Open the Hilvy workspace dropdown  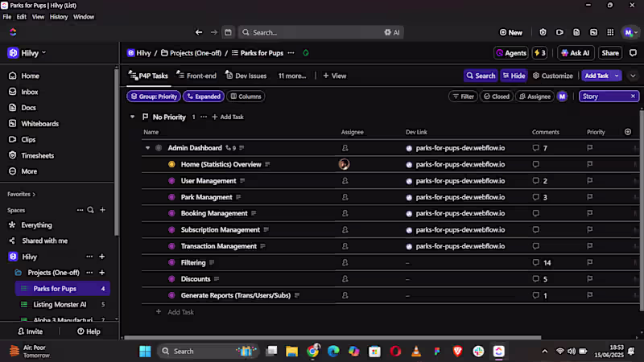coord(27,53)
